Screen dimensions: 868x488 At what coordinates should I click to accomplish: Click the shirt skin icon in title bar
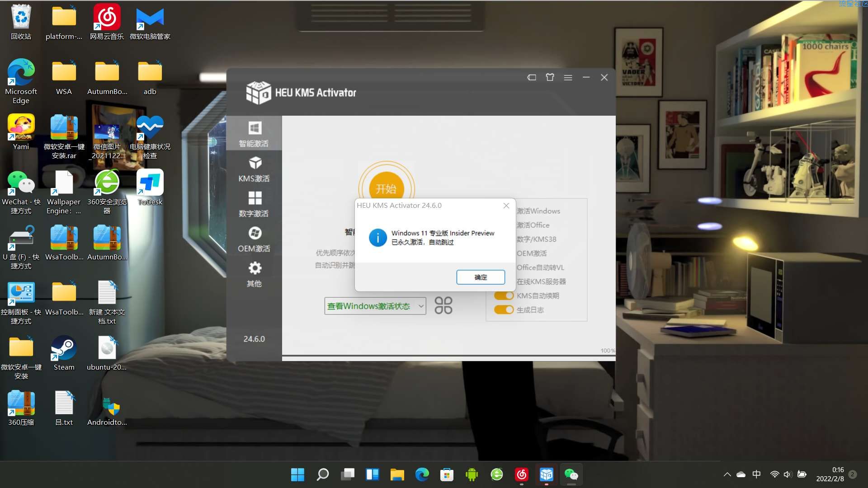550,77
